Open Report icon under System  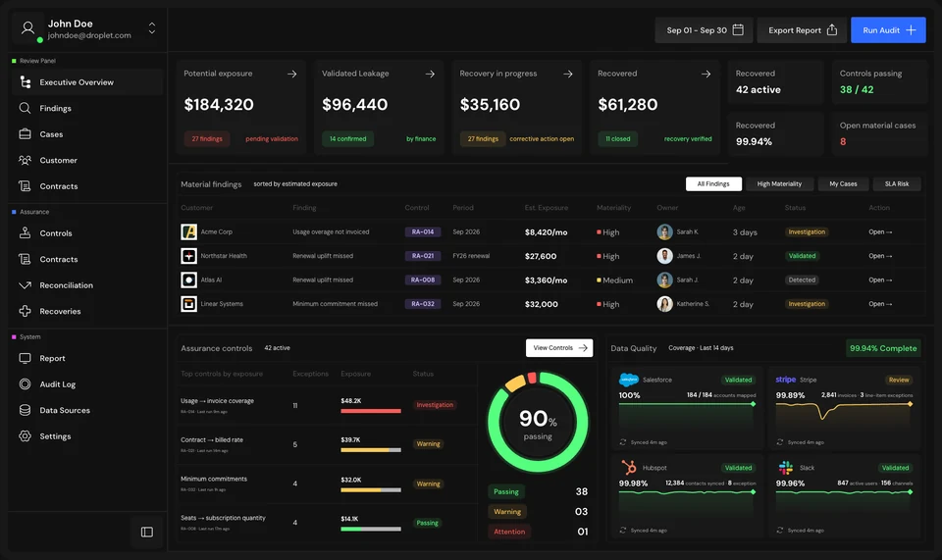click(25, 358)
